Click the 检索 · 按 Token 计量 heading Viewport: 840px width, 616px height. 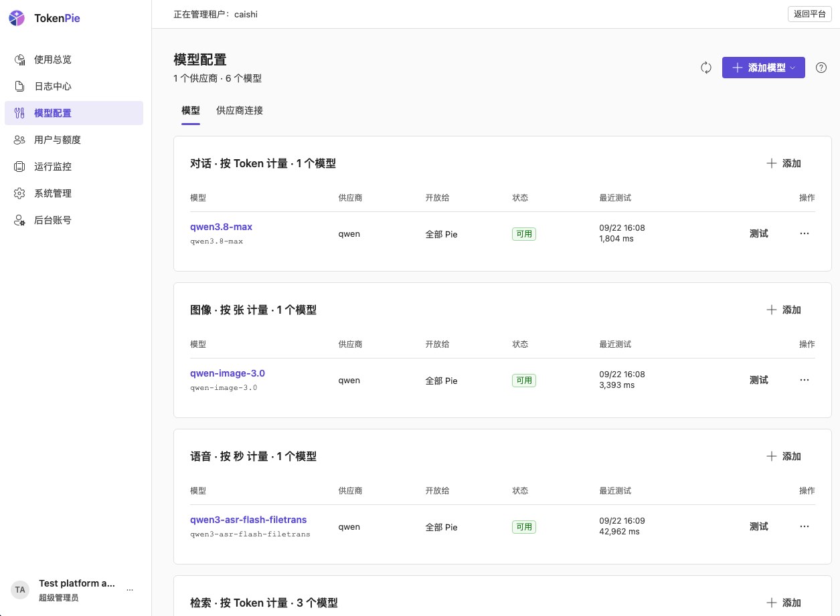(264, 603)
